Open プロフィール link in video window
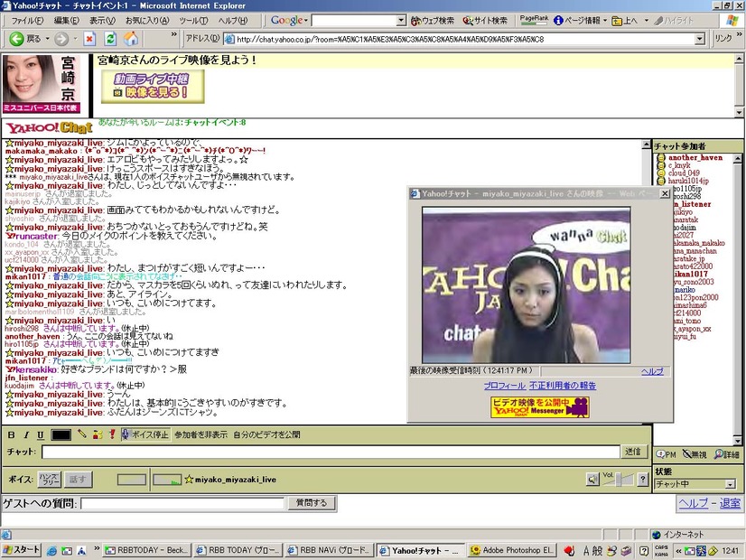Image resolution: width=746 pixels, height=560 pixels. [504, 386]
